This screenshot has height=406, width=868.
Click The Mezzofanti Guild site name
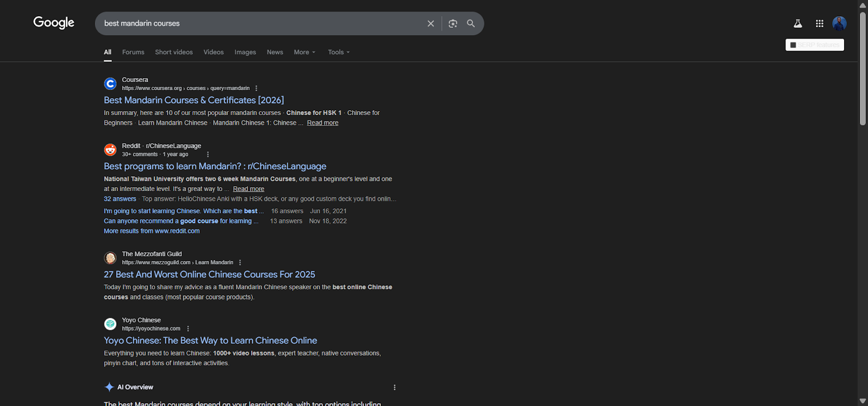[x=152, y=254]
